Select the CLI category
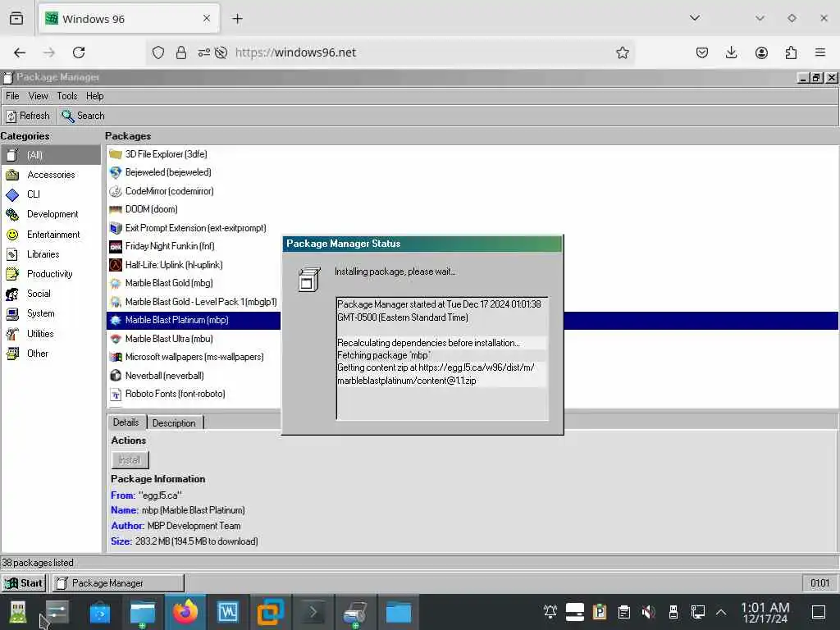This screenshot has width=840, height=630. 50,194
